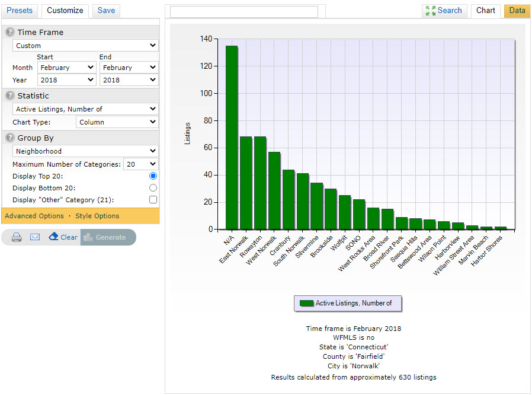
Task: Click the Time Frame help icon
Action: [10, 33]
